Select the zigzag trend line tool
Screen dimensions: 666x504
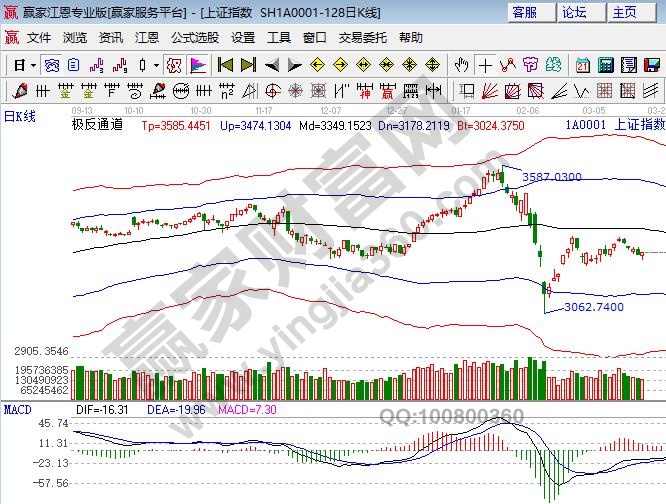click(508, 65)
